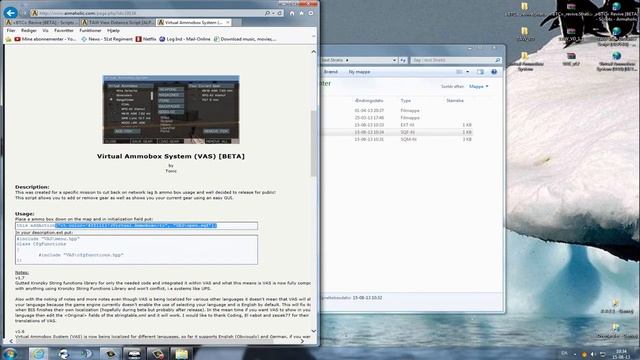Open browser home page via house icon
The image size is (640, 360).
click(292, 13)
